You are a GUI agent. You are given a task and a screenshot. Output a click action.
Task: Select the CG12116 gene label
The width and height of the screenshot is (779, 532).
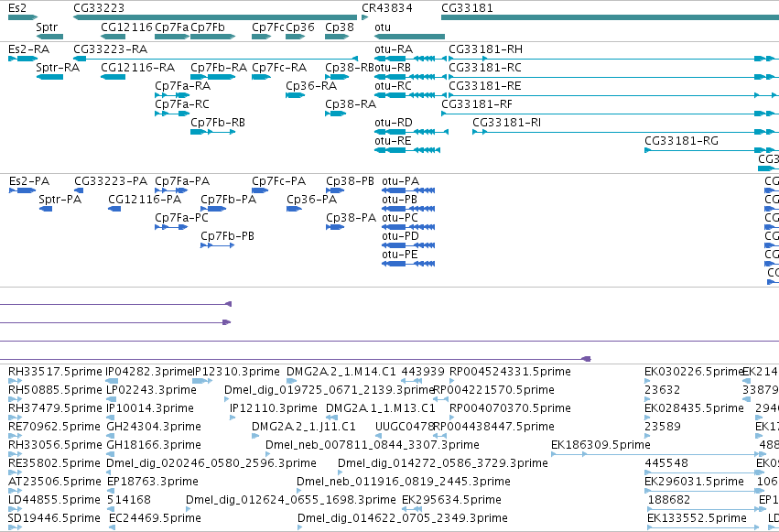(126, 27)
